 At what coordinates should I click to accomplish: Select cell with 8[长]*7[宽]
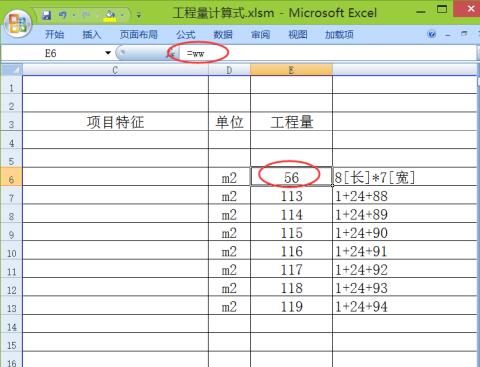(x=405, y=177)
